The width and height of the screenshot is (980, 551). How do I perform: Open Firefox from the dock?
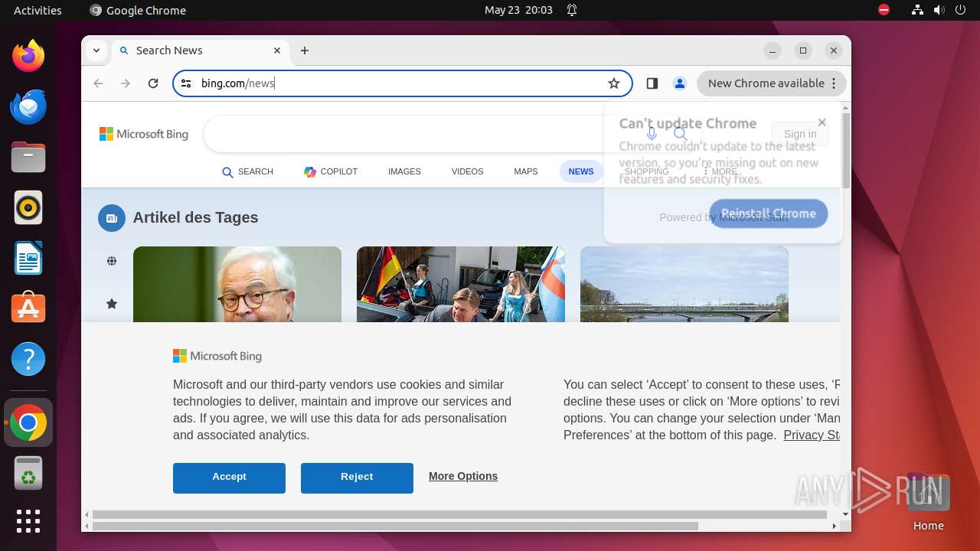pyautogui.click(x=28, y=56)
